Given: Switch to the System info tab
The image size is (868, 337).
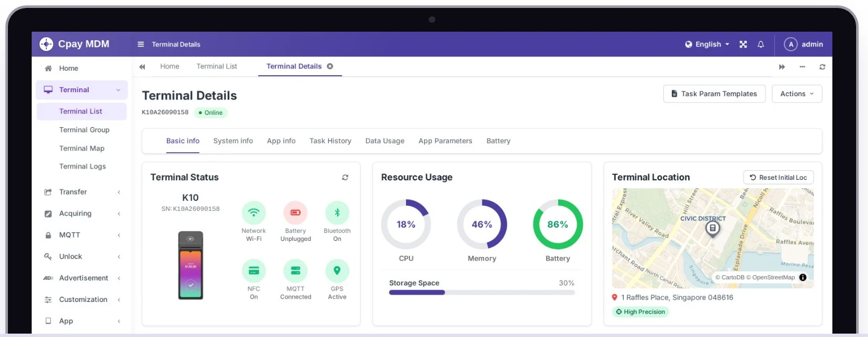Looking at the screenshot, I should coord(233,141).
